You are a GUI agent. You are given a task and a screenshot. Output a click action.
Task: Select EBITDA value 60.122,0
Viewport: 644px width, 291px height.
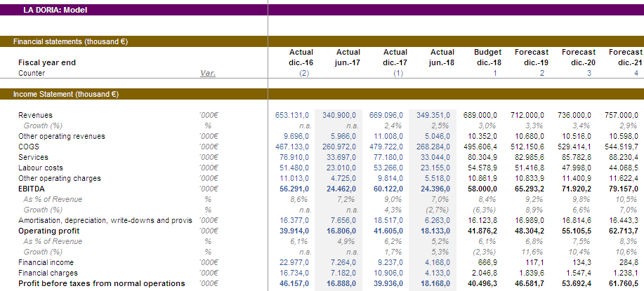click(x=388, y=189)
